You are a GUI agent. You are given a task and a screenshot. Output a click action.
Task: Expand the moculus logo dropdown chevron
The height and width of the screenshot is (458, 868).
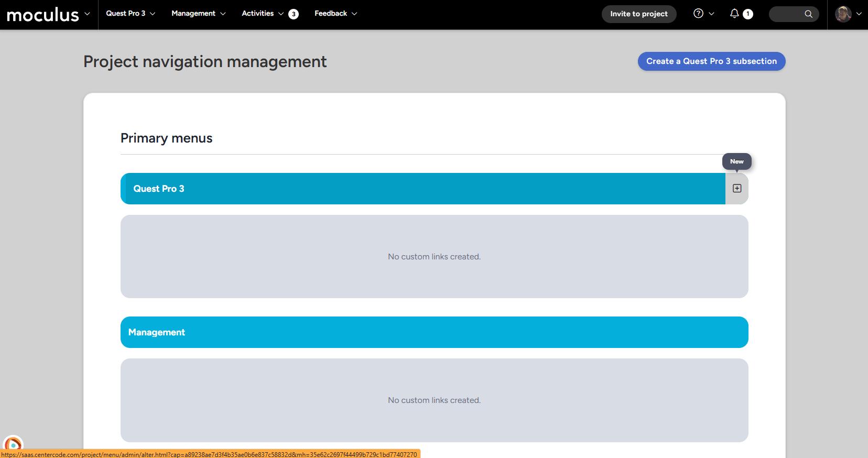[x=87, y=14]
